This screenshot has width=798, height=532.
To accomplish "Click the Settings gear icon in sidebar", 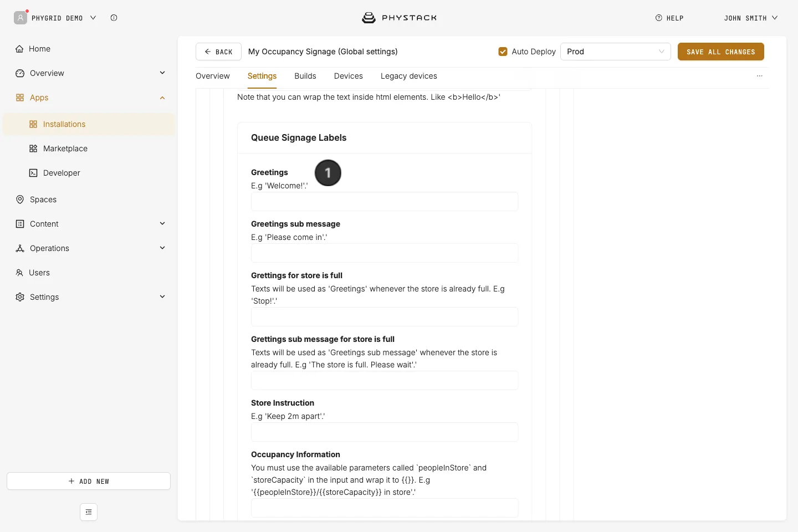I will pos(20,297).
